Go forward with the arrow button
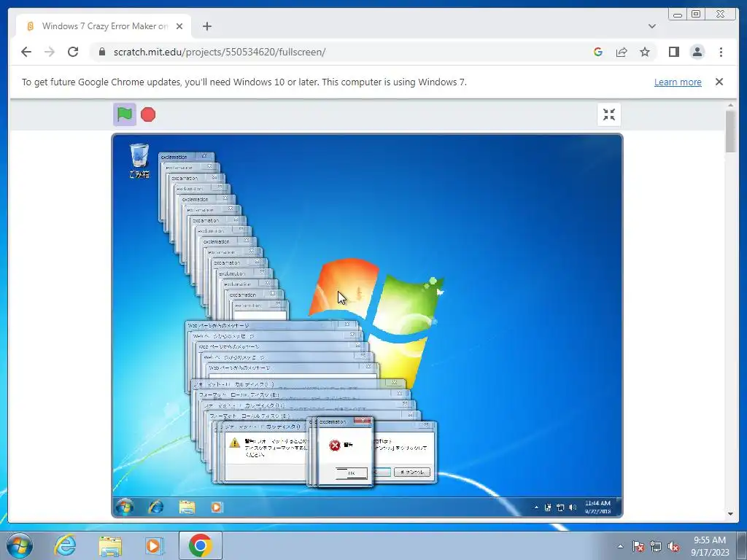The width and height of the screenshot is (747, 560). [x=50, y=52]
